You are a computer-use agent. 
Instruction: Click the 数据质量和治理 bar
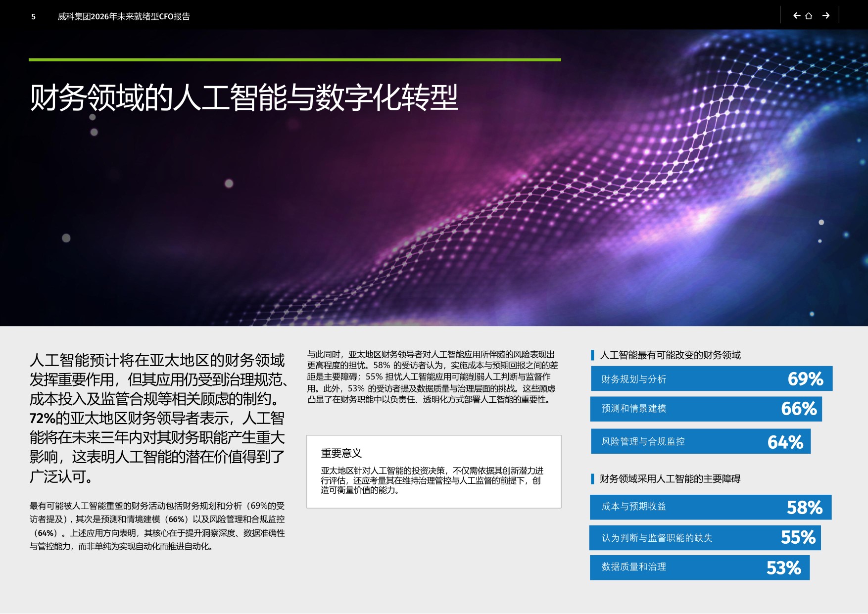tap(700, 567)
